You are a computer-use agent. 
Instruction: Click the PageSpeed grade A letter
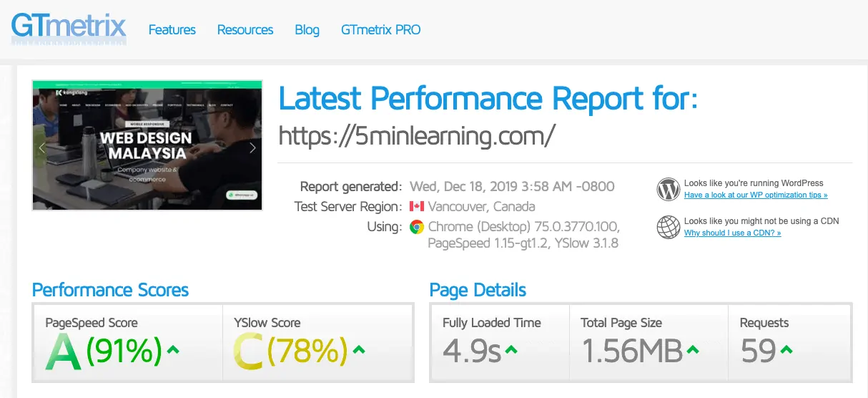click(64, 351)
